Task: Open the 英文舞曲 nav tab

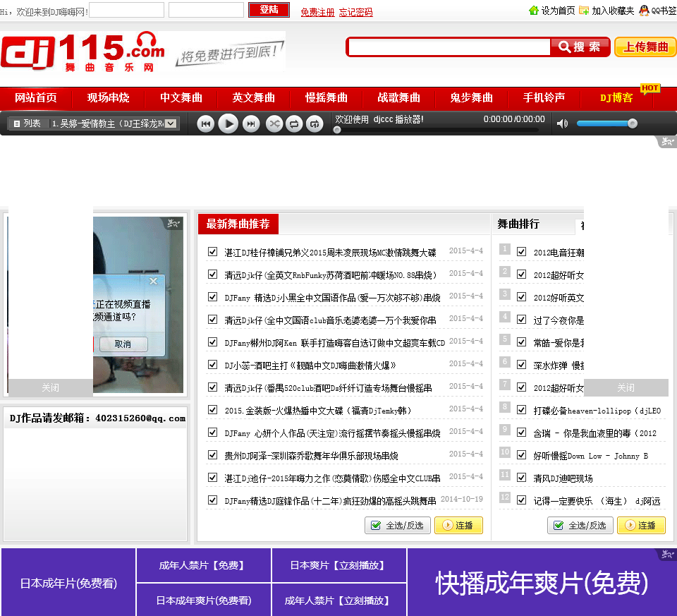Action: tap(253, 98)
